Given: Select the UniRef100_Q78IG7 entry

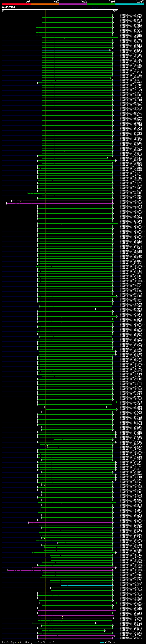Looking at the screenshot, I should (131, 331).
